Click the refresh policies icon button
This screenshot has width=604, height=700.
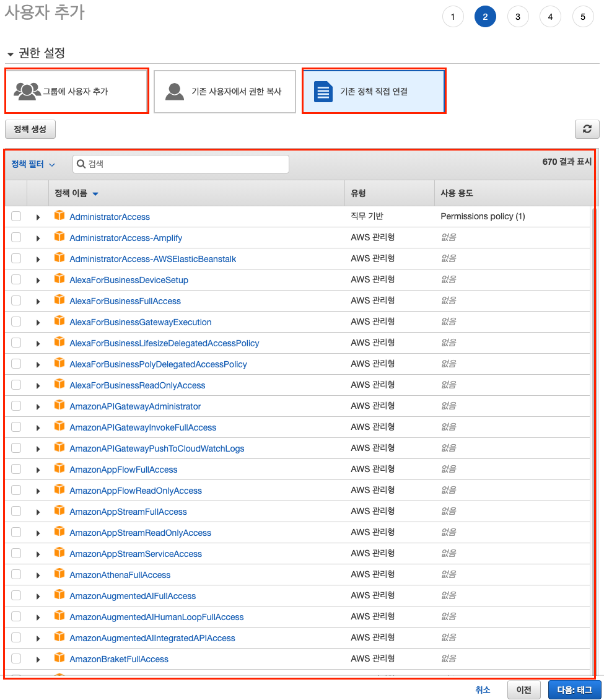[x=587, y=129]
